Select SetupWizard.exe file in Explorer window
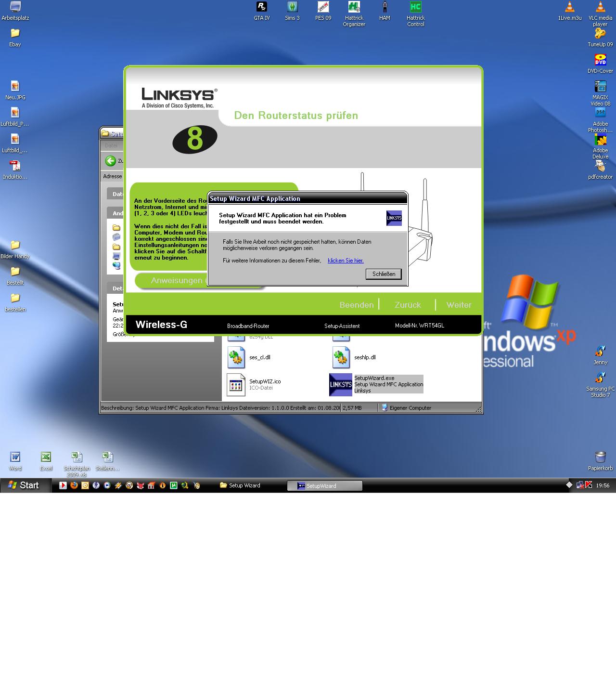This screenshot has height=680, width=616. tap(376, 384)
